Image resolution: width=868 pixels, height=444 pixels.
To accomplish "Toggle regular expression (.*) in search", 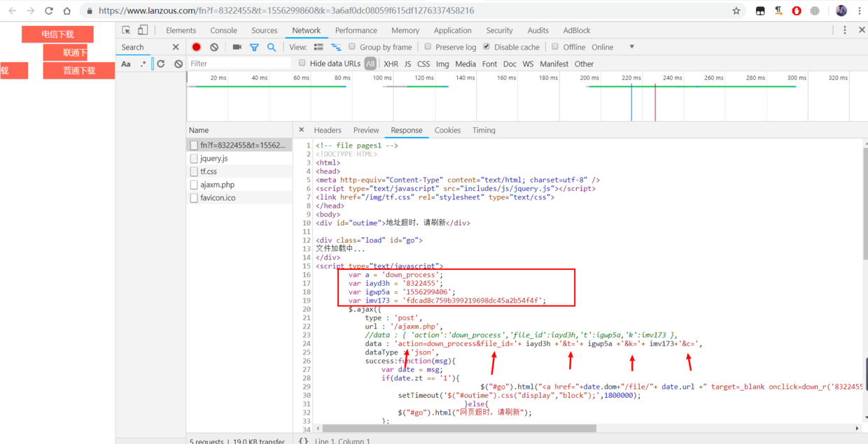I will pyautogui.click(x=143, y=64).
